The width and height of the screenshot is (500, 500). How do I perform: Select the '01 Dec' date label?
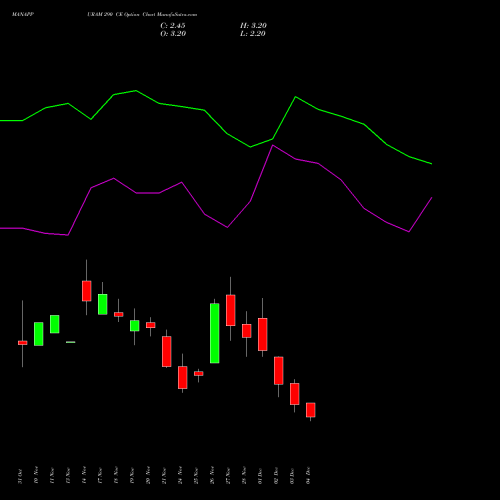260,476
